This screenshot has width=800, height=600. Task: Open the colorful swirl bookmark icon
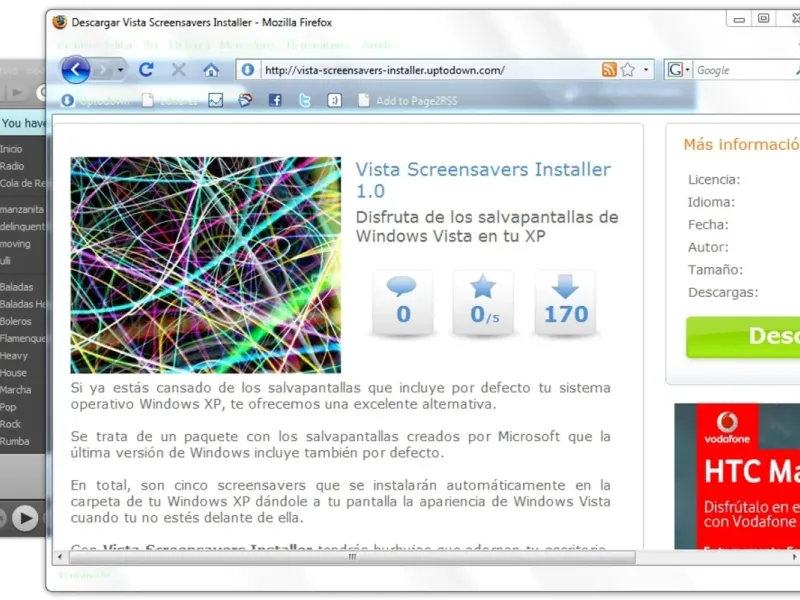click(245, 101)
